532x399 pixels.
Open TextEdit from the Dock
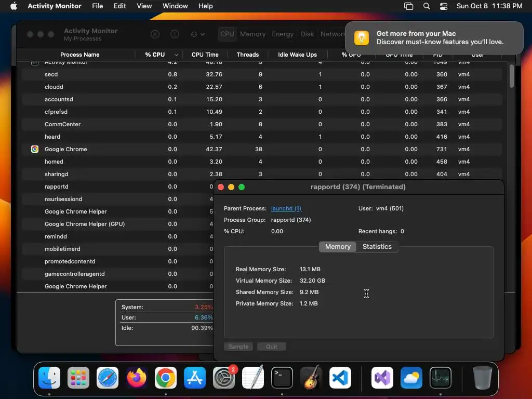(x=253, y=378)
